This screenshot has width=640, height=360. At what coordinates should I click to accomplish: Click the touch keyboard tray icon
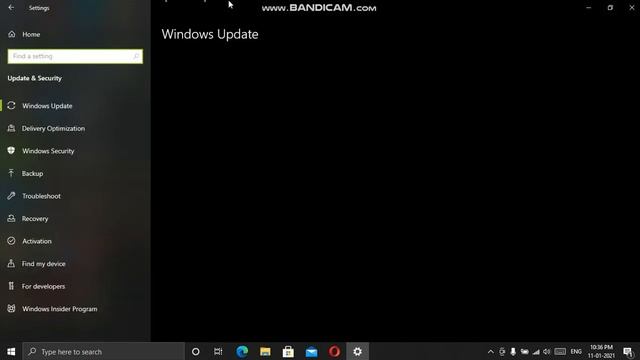560,352
